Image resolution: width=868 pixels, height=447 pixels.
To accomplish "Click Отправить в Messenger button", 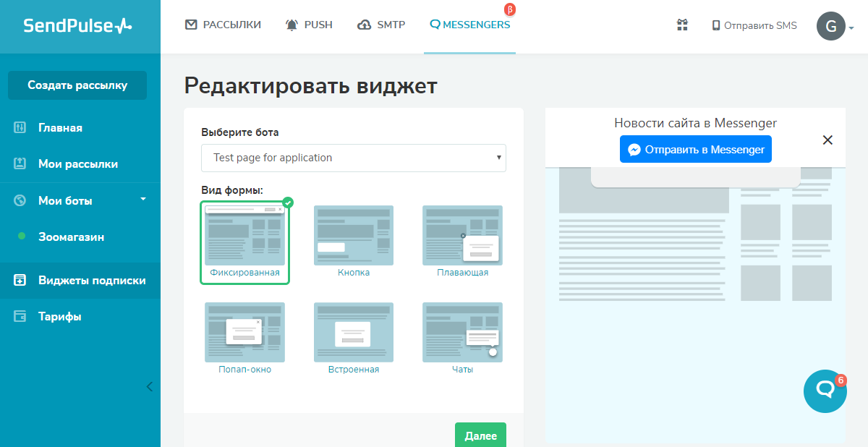I will point(696,149).
